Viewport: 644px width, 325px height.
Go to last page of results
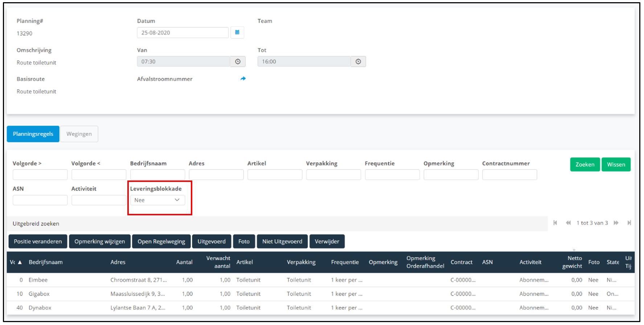(x=629, y=223)
